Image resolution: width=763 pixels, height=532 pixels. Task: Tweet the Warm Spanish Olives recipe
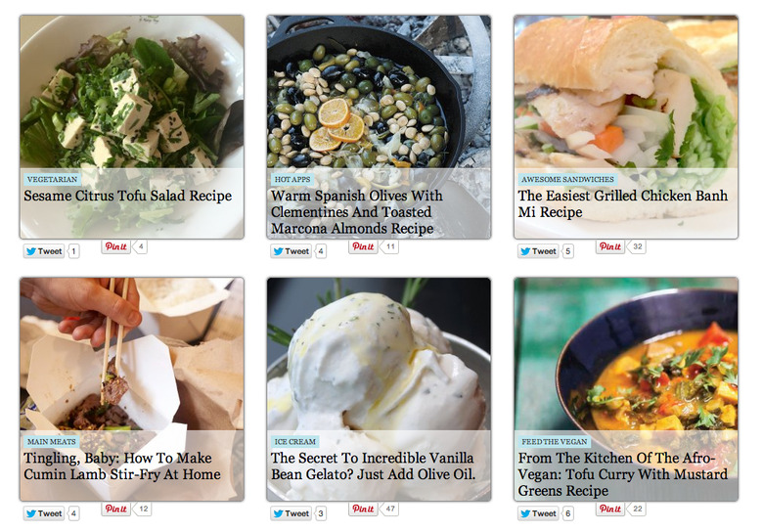(291, 251)
